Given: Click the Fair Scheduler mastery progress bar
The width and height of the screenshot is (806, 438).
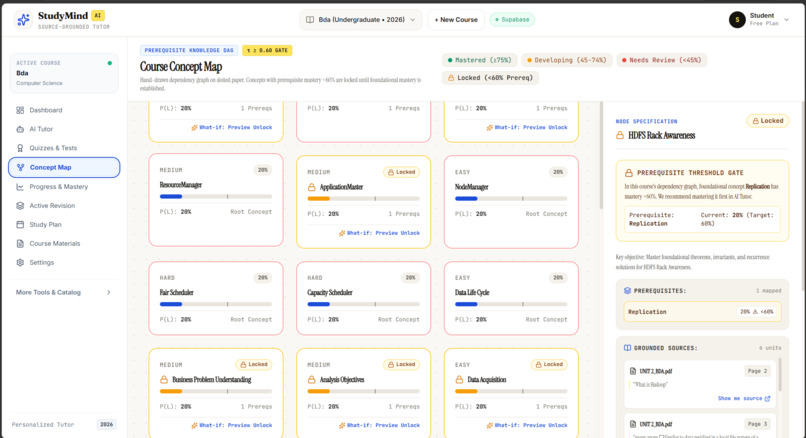Looking at the screenshot, I should pos(216,304).
